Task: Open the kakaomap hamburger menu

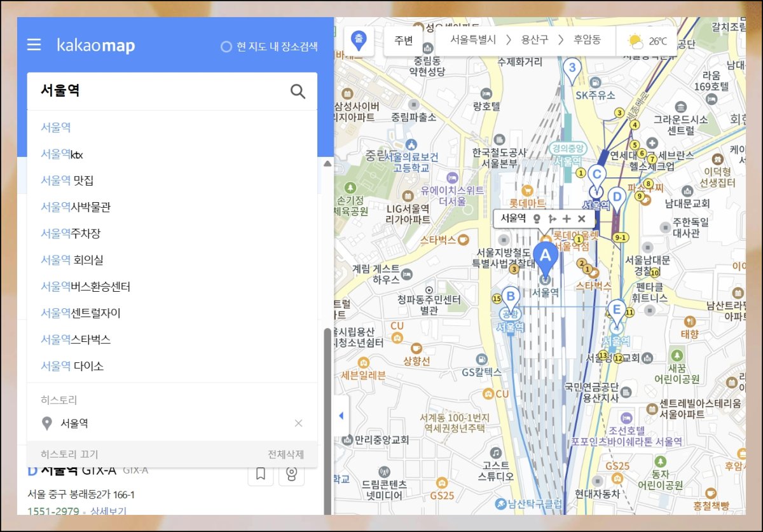Action: 34,45
